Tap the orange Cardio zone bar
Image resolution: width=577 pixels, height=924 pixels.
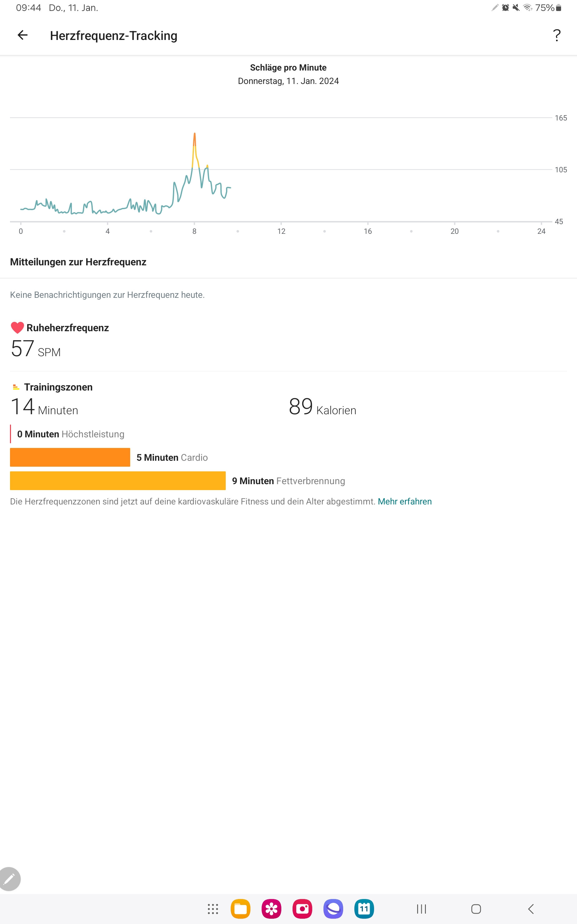(70, 457)
